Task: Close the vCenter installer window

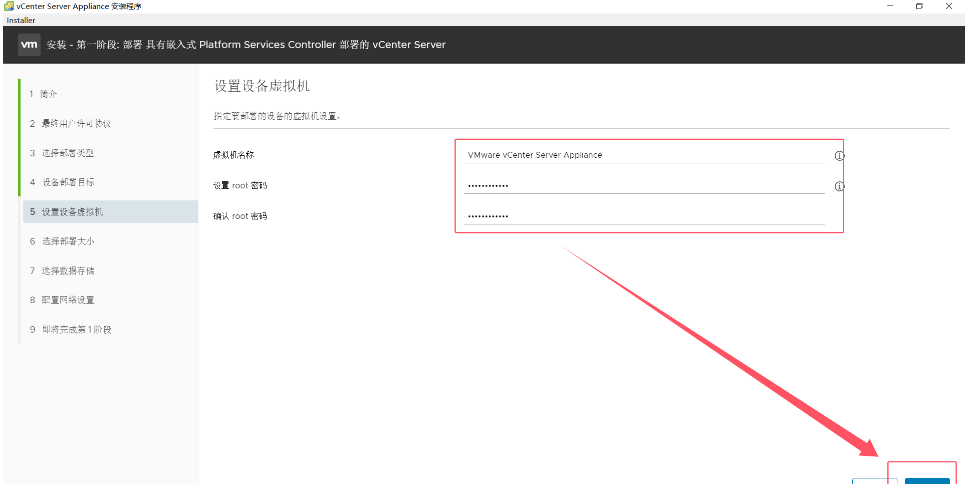Action: click(x=949, y=6)
